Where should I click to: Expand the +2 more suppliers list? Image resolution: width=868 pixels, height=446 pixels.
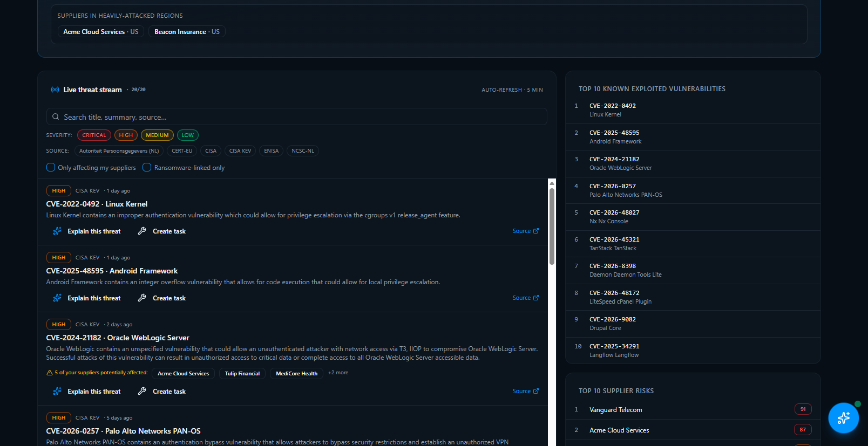point(338,373)
